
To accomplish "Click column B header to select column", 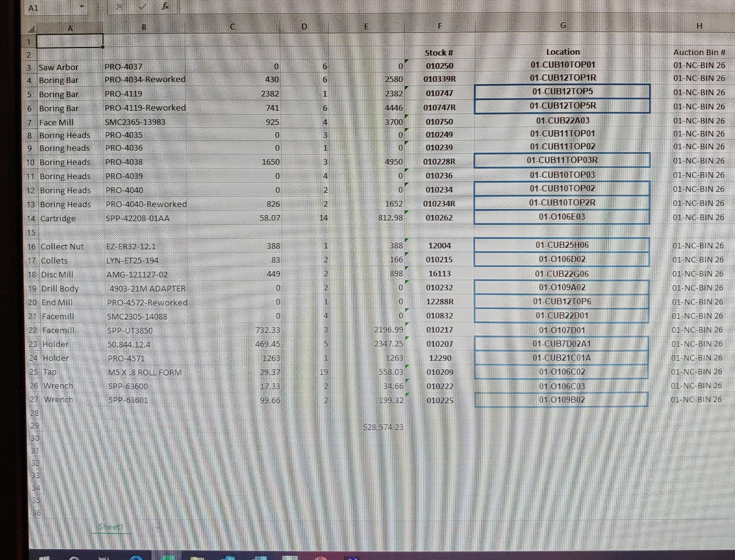I will click(x=144, y=26).
